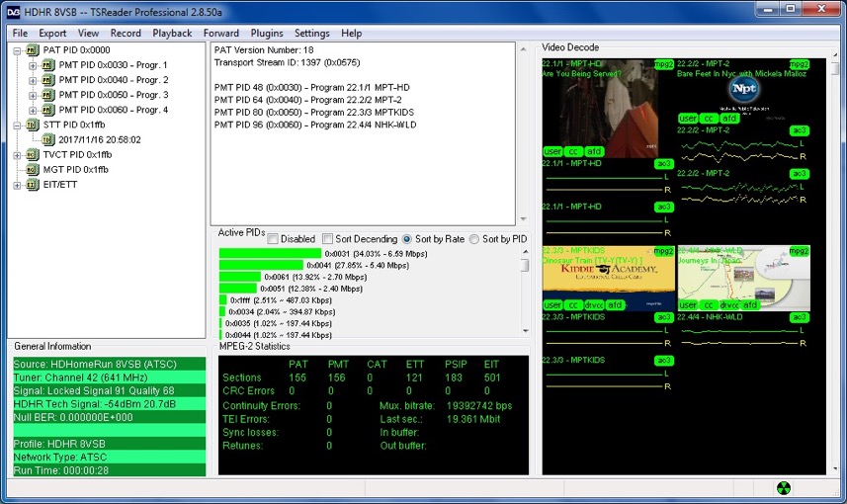Open the Plugins menu

click(267, 33)
